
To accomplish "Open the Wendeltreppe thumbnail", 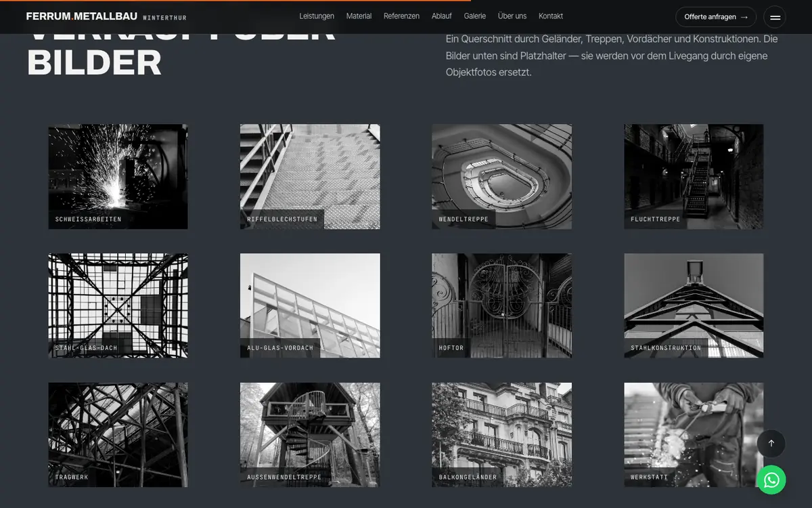I will (x=502, y=177).
